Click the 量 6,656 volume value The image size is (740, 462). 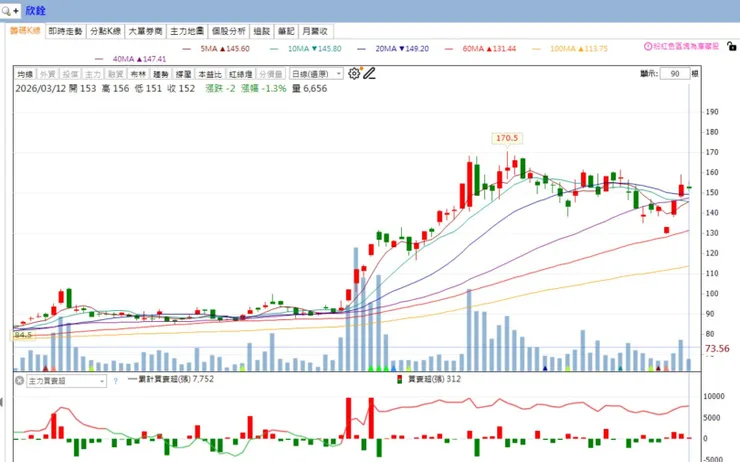pyautogui.click(x=310, y=88)
